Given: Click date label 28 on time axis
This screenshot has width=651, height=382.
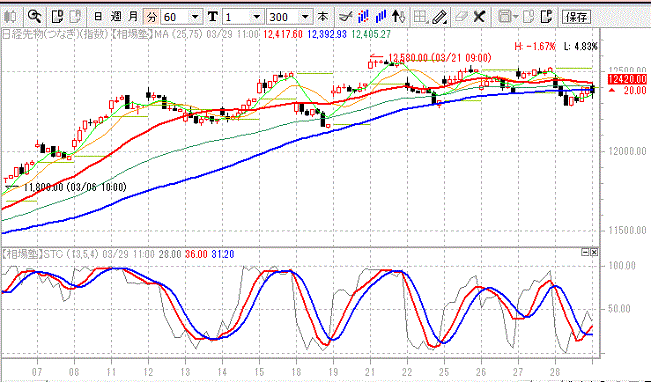Looking at the screenshot, I should (x=555, y=371).
